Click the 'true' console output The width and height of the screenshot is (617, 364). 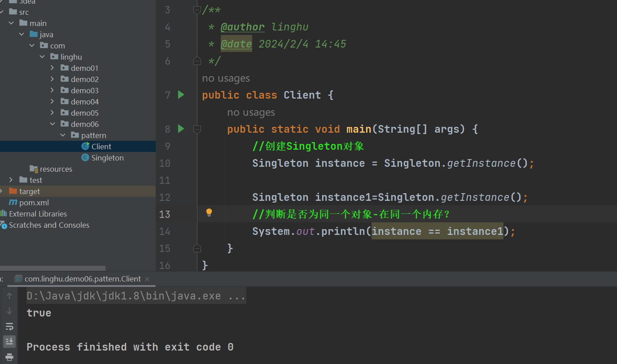click(39, 313)
